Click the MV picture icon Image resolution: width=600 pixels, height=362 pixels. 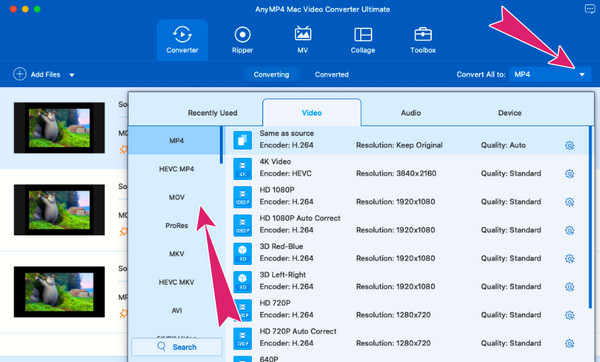coord(303,34)
